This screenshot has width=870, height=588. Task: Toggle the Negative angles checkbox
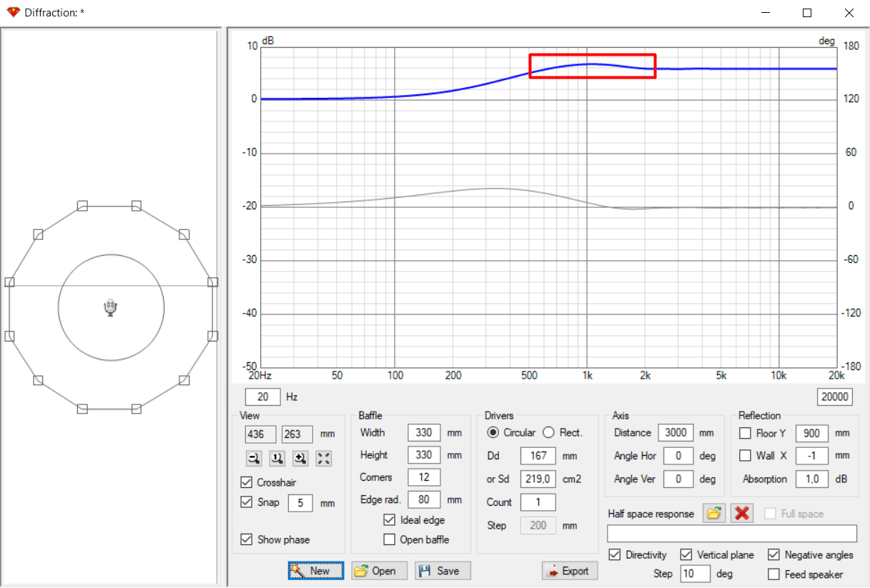click(773, 554)
